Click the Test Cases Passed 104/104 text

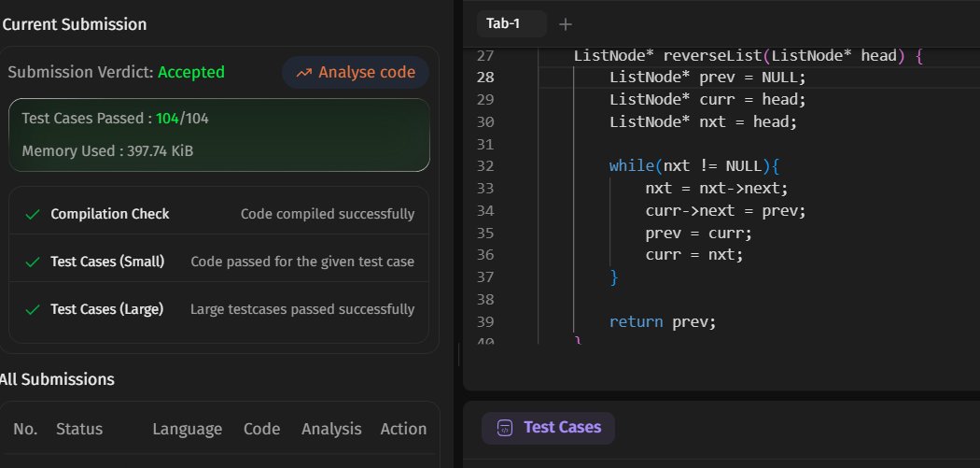tap(115, 119)
